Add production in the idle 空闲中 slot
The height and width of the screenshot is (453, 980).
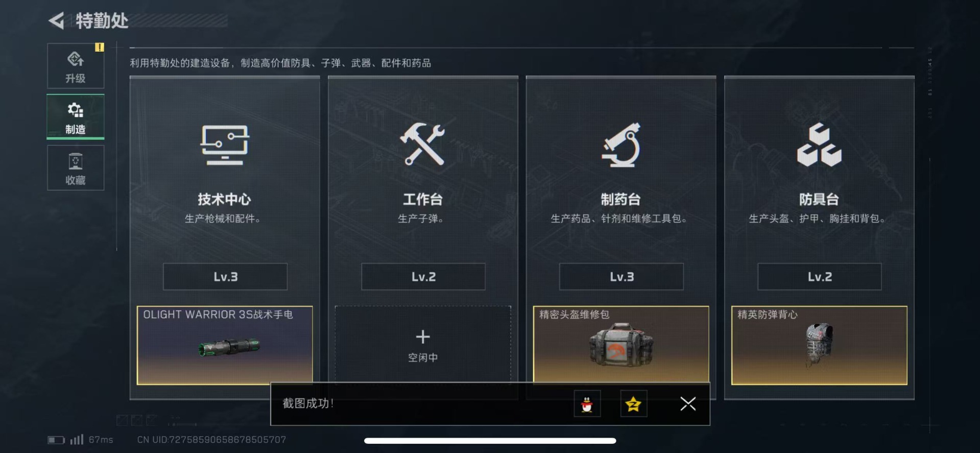coord(423,344)
